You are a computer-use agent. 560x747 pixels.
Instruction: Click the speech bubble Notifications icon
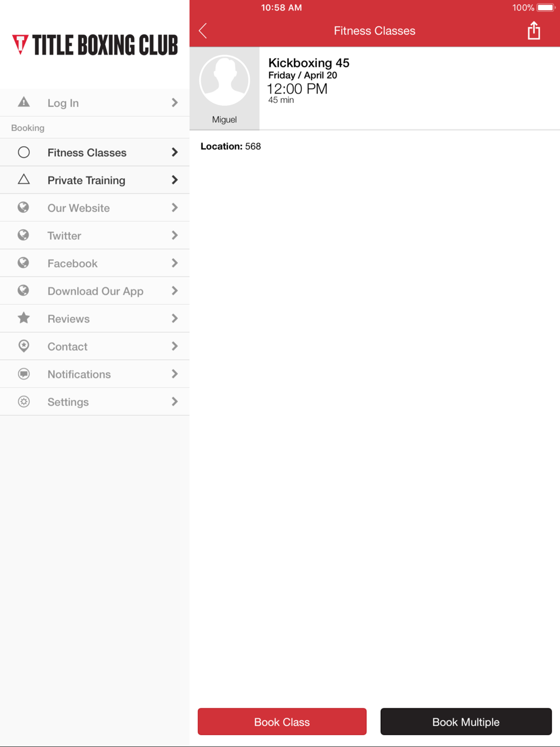coord(24,374)
